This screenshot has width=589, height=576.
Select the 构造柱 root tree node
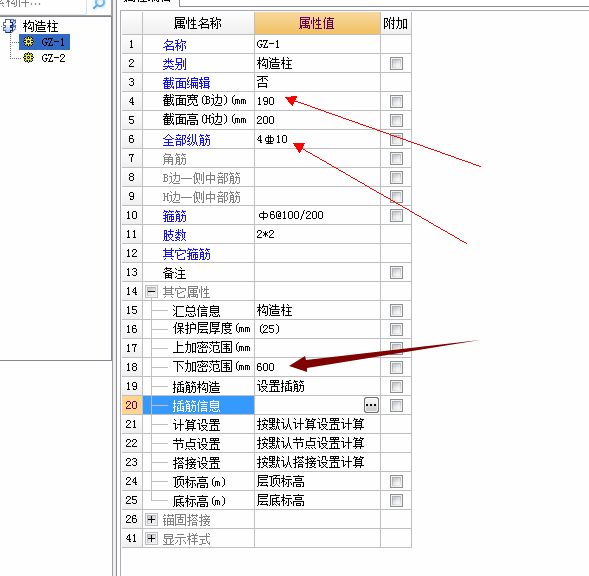pos(40,26)
